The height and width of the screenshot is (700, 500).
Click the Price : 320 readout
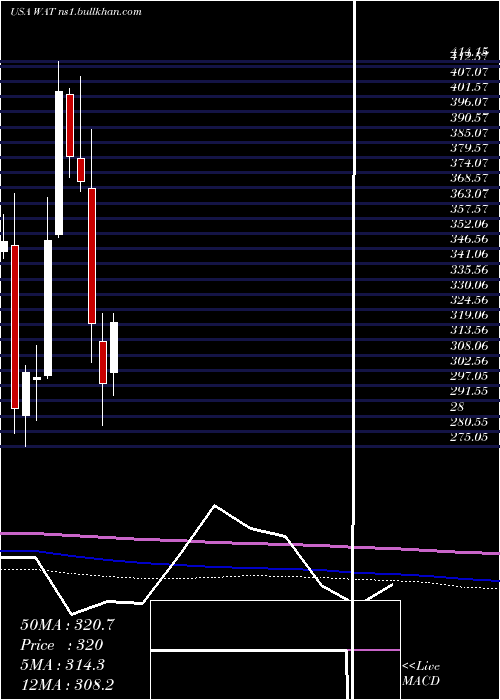(x=62, y=645)
